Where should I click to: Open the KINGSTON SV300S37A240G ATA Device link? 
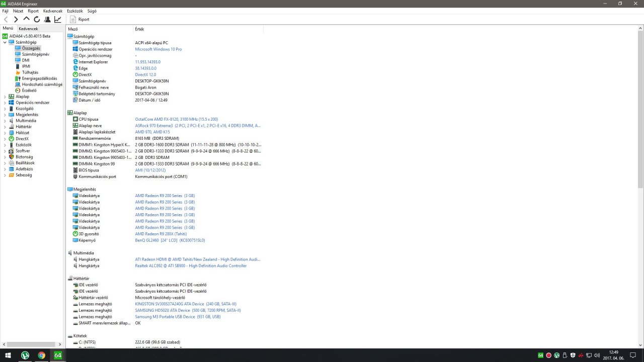pos(186,304)
